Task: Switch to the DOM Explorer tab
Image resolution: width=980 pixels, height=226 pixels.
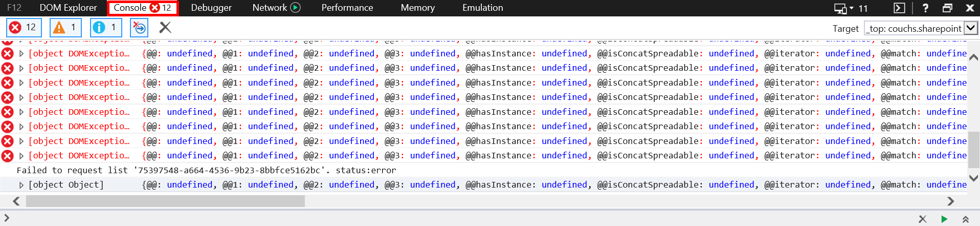Action: click(68, 8)
